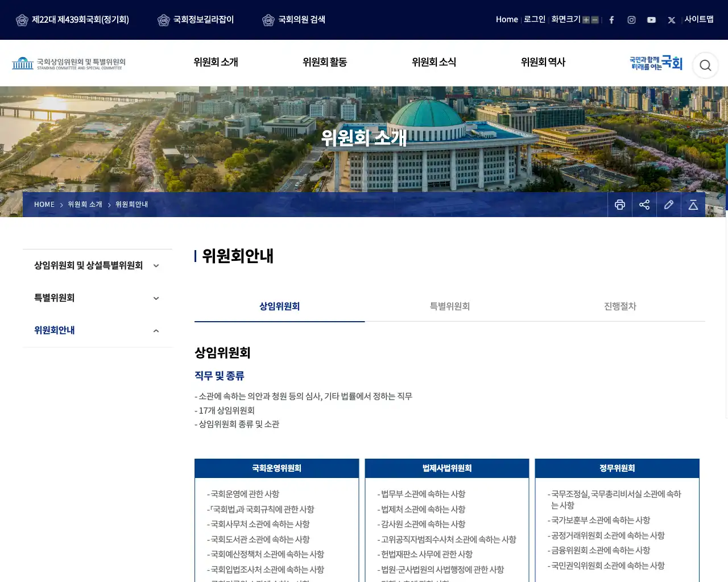Switch to the 진행절차 tab
Screen dimensions: 728x582
[x=620, y=306]
